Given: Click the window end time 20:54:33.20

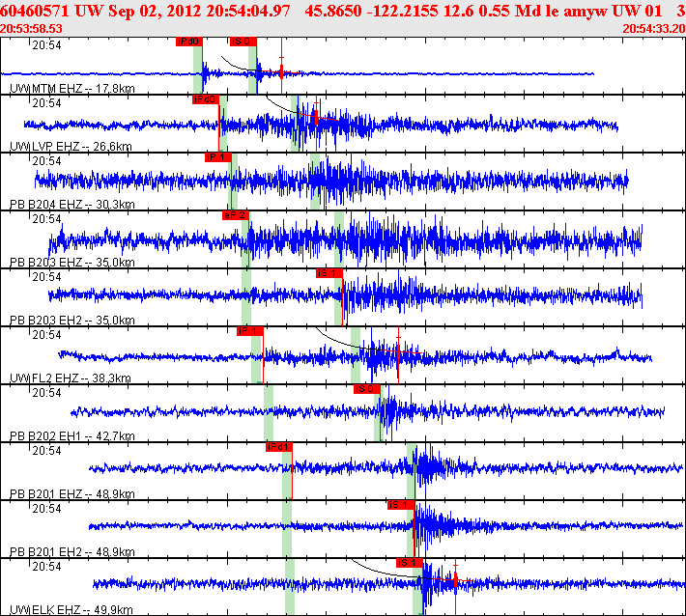Looking at the screenshot, I should pos(654,29).
